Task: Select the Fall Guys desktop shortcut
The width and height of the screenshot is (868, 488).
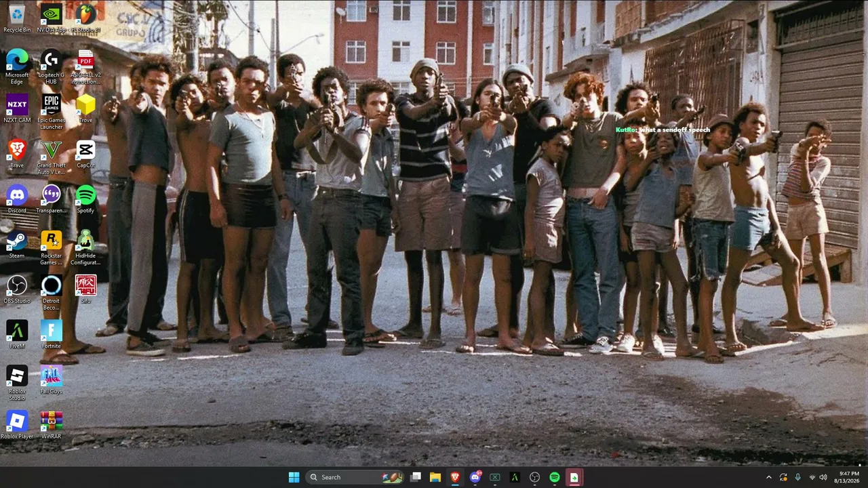Action: click(x=51, y=380)
